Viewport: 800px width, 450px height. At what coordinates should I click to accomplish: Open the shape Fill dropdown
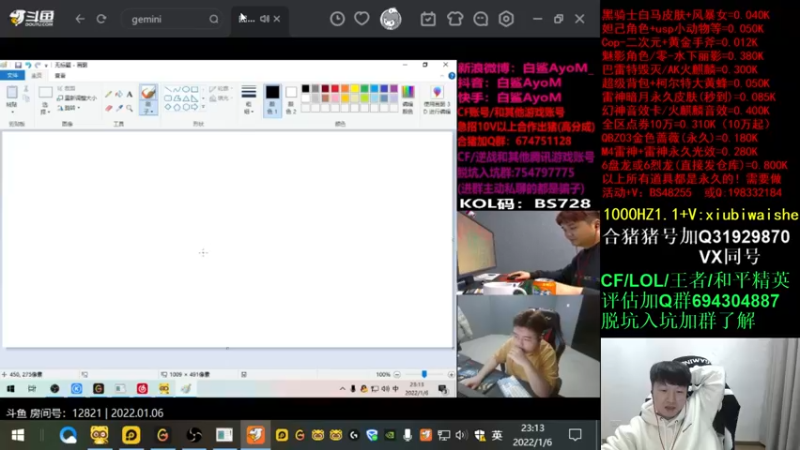[x=220, y=98]
